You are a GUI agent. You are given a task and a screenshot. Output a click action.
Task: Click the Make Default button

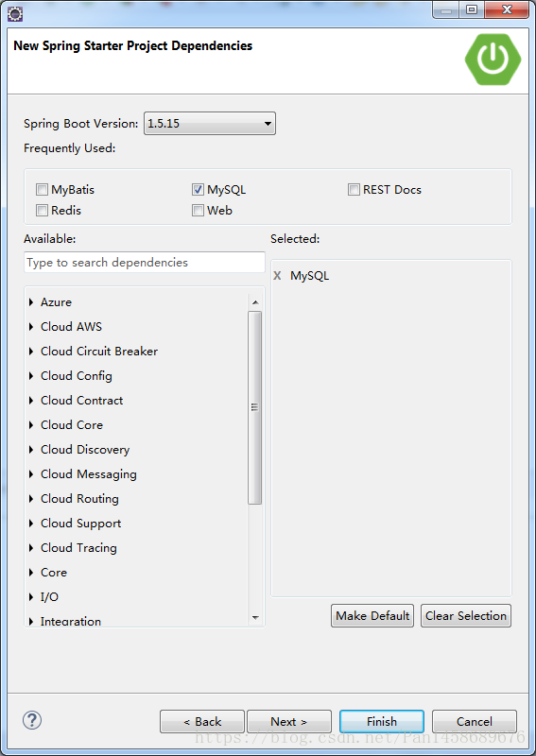(x=372, y=616)
